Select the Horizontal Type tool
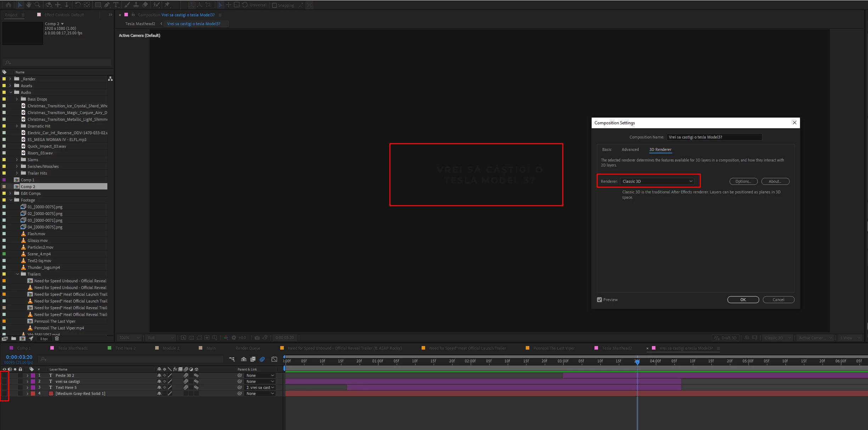This screenshot has height=430, width=868. pos(116,5)
